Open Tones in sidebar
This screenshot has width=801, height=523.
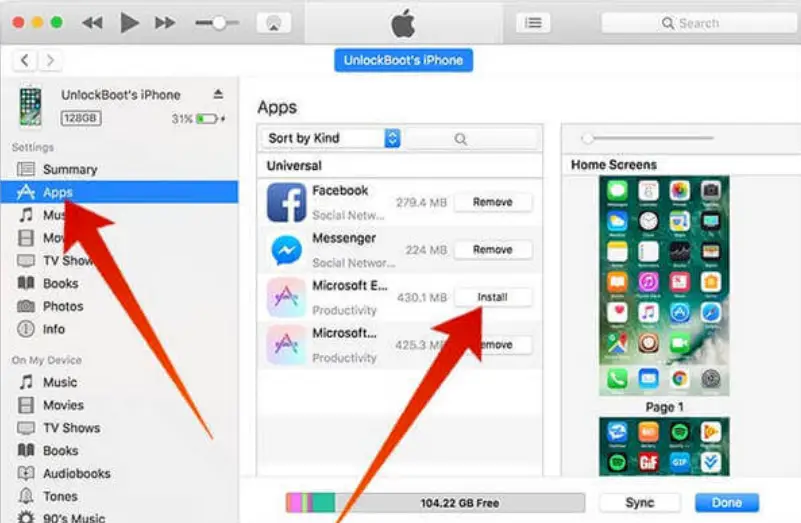(120, 496)
